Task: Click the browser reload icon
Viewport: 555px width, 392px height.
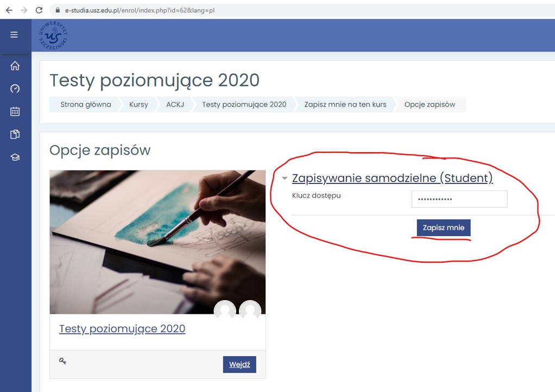Action: [x=39, y=10]
